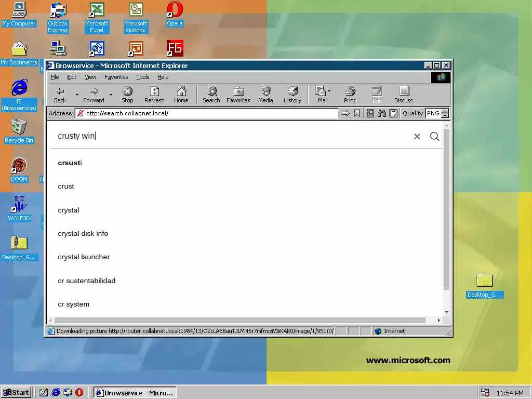Image resolution: width=532 pixels, height=399 pixels.
Task: Open the Edit menu
Action: click(x=72, y=77)
